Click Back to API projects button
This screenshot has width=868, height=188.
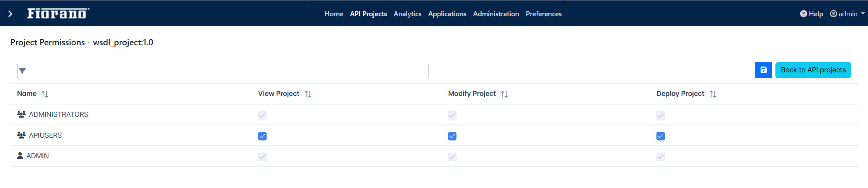pyautogui.click(x=813, y=70)
